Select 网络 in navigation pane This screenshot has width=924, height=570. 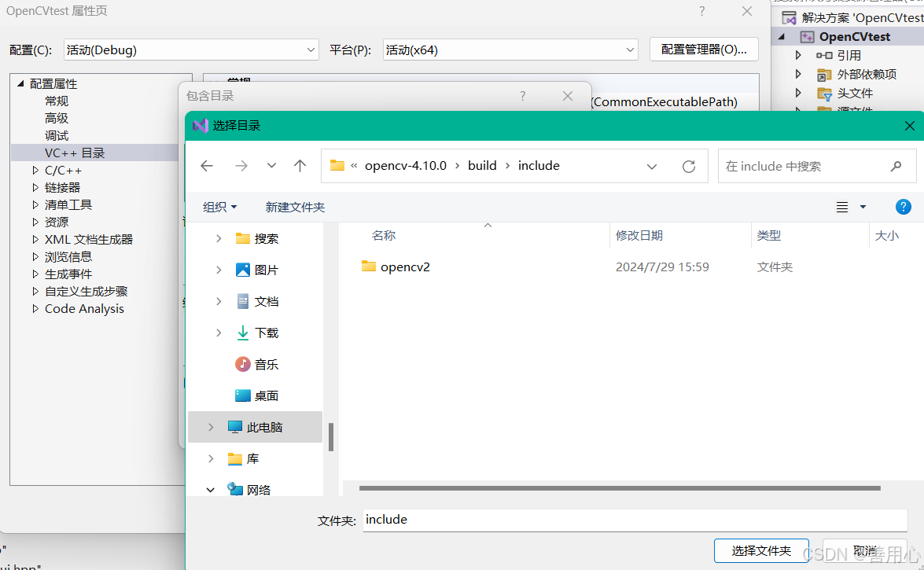coord(259,490)
